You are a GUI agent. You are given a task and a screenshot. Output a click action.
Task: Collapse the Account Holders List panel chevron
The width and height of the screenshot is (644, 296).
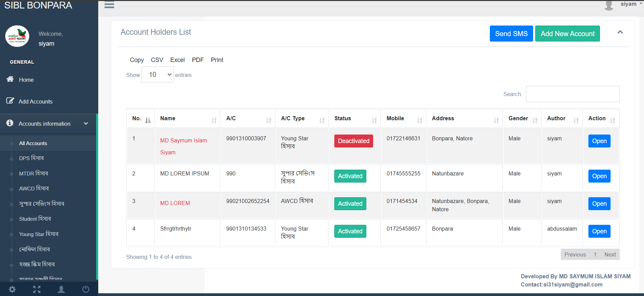(x=620, y=32)
